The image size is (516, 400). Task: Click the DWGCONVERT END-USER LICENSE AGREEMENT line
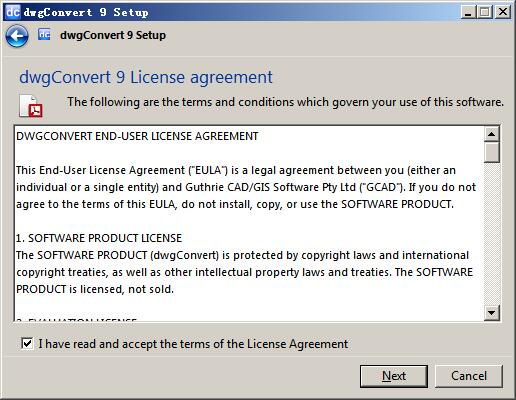coord(137,136)
